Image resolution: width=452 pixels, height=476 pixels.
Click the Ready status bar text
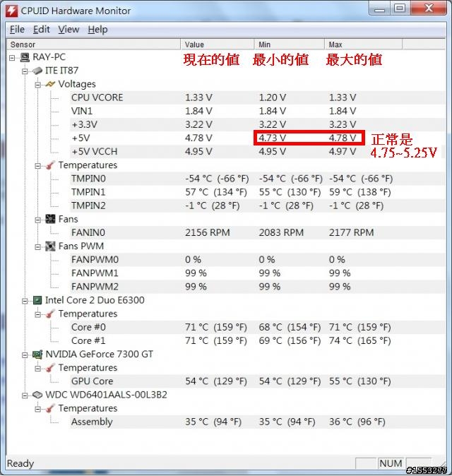pos(20,463)
